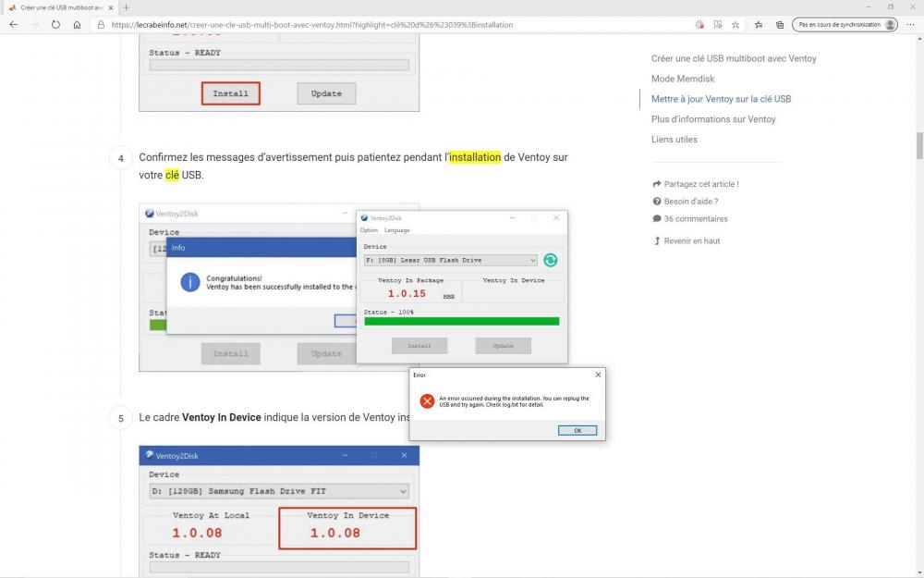Image resolution: width=924 pixels, height=578 pixels.
Task: Minimize the Ventoy2Disk 1.0.15 window
Action: (513, 218)
